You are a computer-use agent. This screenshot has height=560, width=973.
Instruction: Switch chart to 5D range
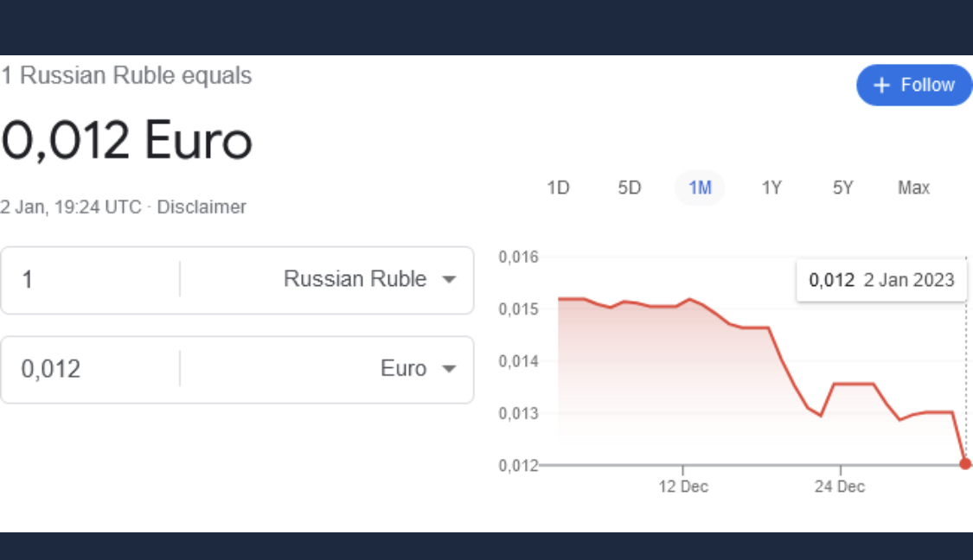point(629,188)
